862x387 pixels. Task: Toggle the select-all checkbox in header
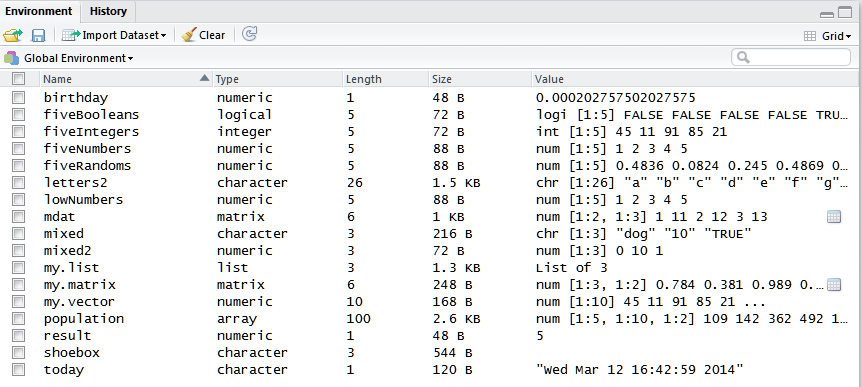point(18,79)
